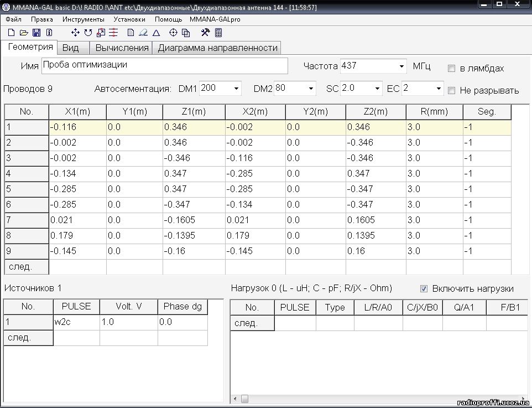Click the Имя field 'Проба оптимизации'
Viewport: 532px width, 408px height.
click(x=165, y=65)
